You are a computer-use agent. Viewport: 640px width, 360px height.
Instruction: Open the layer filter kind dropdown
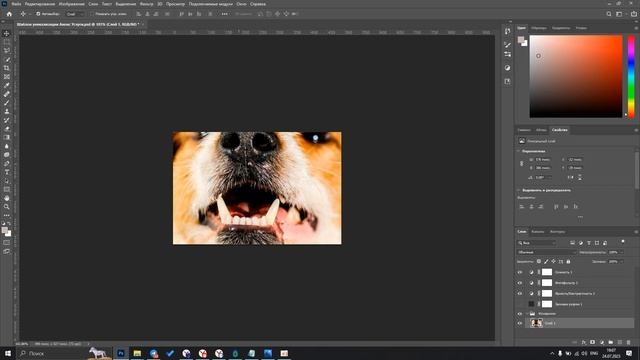pos(537,243)
